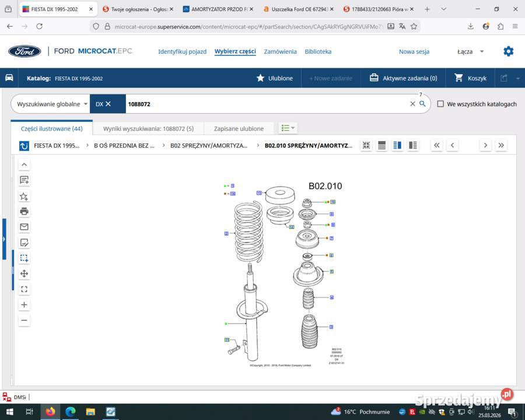Zoom in with the plus icon

[x=24, y=304]
